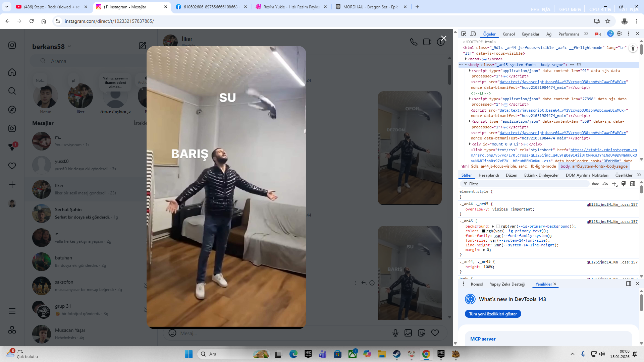
Task: Click the Create plus icon
Action: (12, 185)
